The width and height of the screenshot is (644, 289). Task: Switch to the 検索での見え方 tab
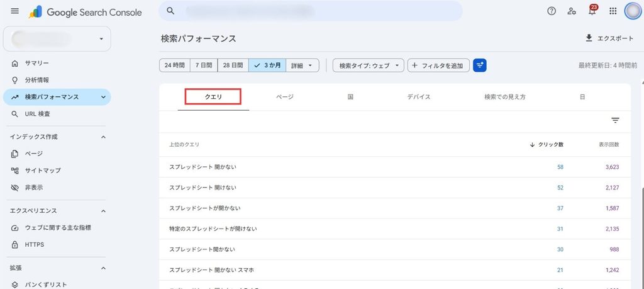(x=505, y=97)
